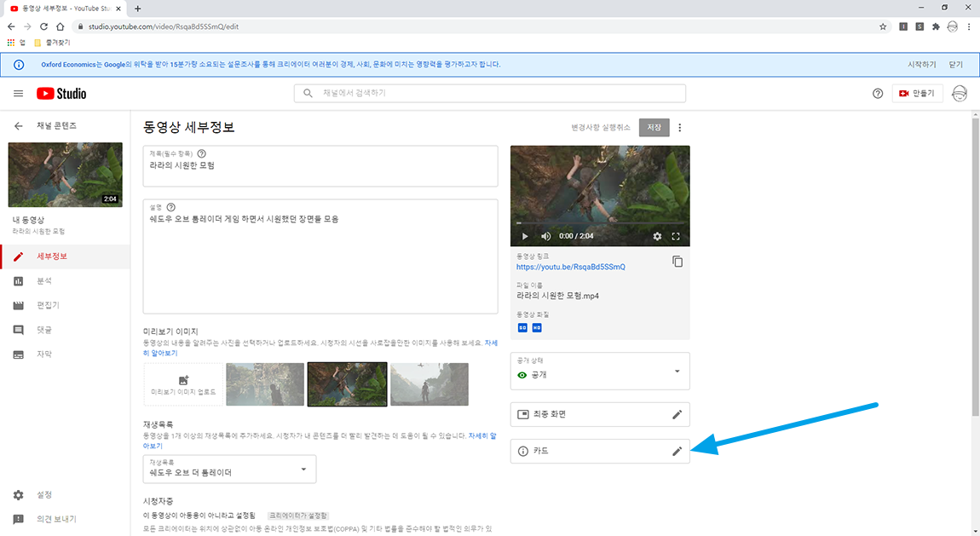Click the page vertical scrollbar
This screenshot has width=980, height=536.
976,267
